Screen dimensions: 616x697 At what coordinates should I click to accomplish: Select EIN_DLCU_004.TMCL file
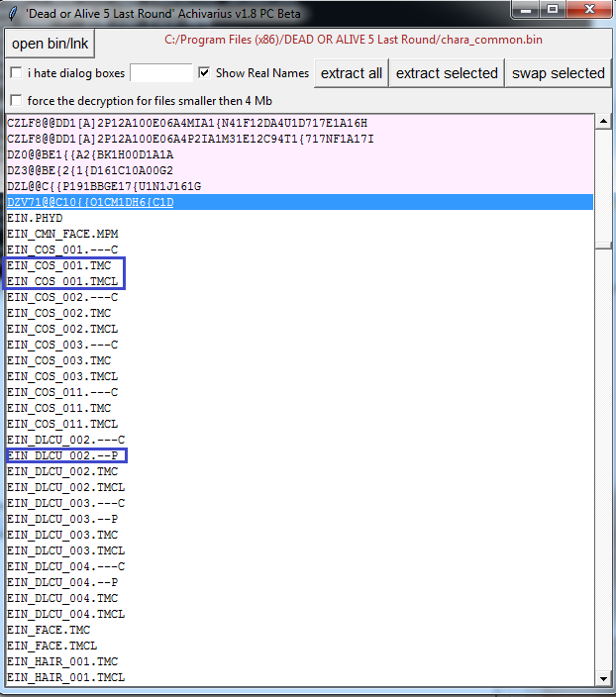point(300,614)
